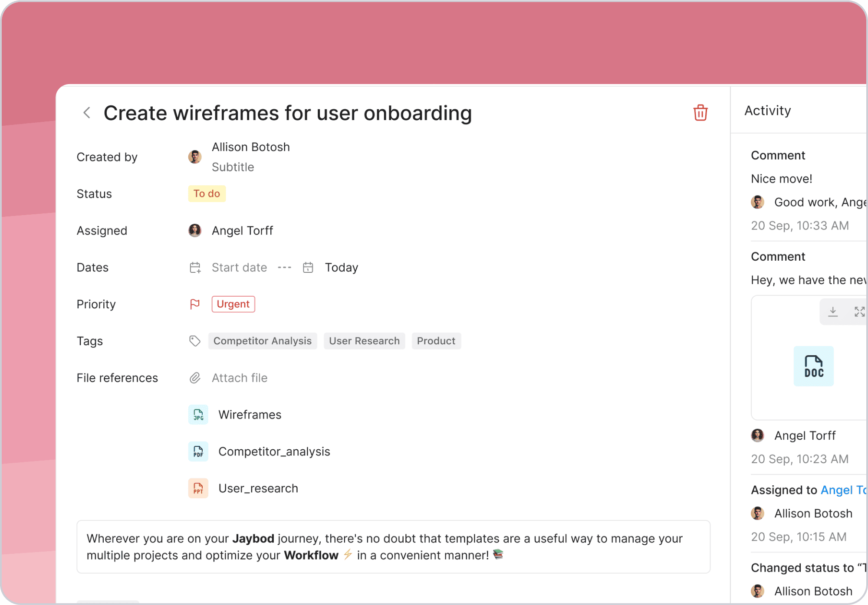Expand the DOC attachment to fullscreen

click(x=859, y=311)
